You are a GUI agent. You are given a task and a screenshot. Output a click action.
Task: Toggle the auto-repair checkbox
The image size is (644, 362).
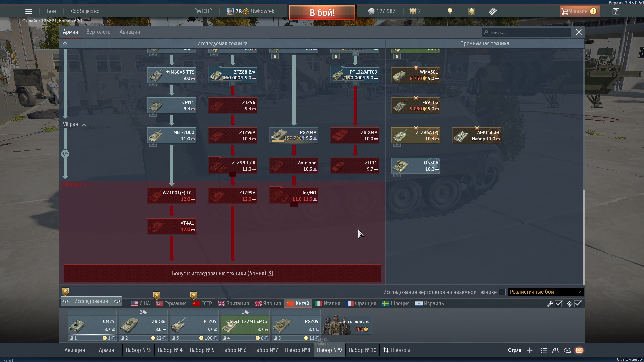pos(559,304)
